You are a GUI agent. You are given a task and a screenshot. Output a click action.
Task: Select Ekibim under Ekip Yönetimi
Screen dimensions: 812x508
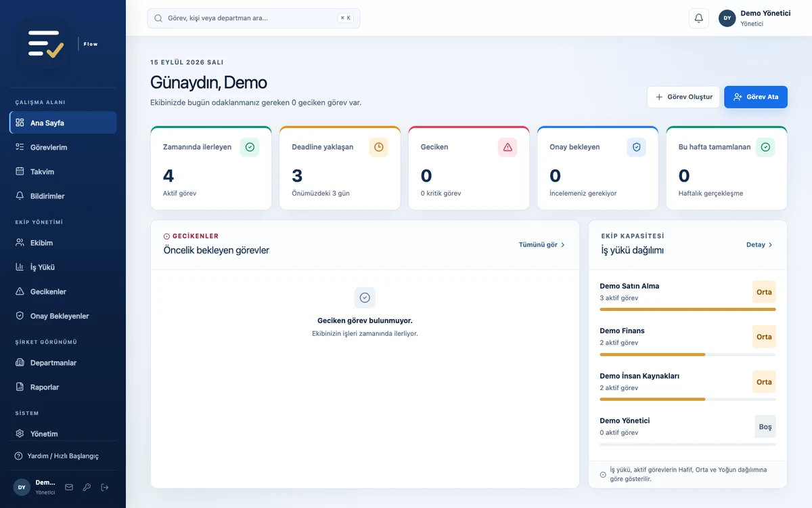point(63,242)
